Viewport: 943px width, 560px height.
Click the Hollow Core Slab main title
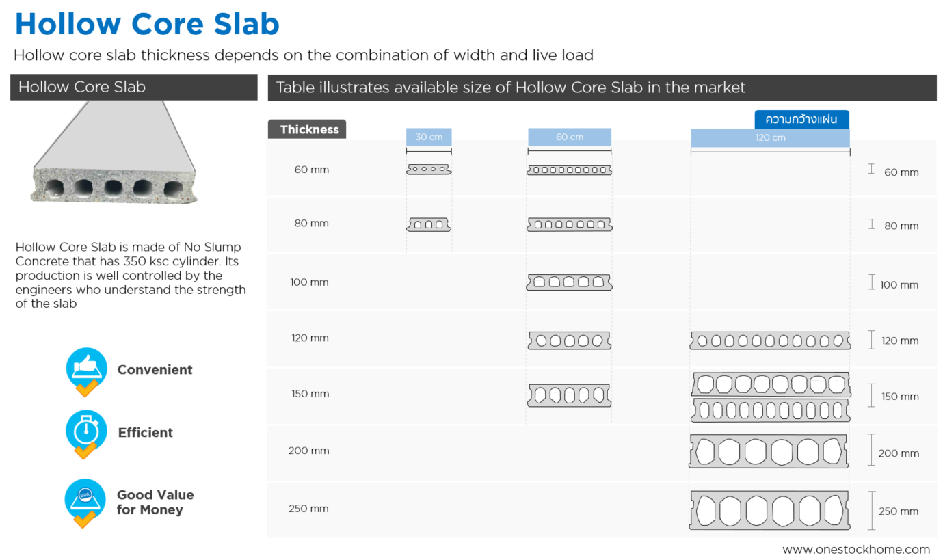(147, 24)
